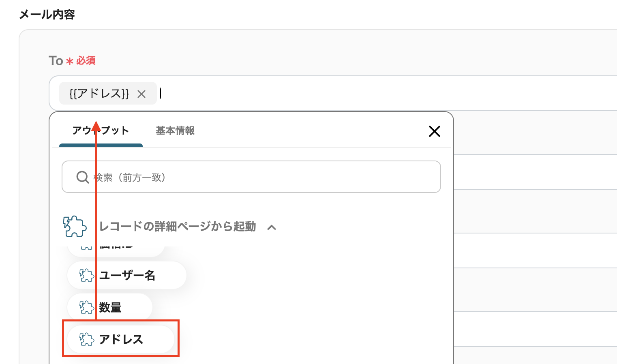Click the To field label
This screenshot has height=364, width=617.
click(56, 61)
